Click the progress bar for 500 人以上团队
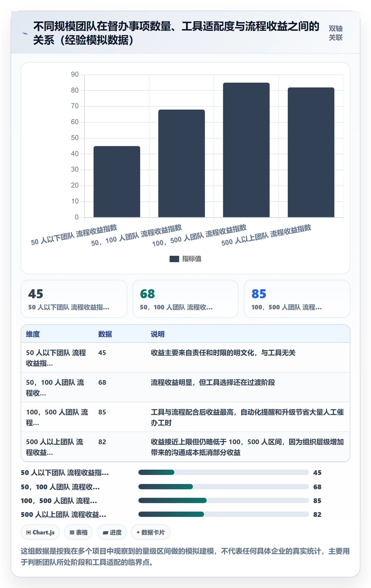The image size is (371, 588). point(223,514)
